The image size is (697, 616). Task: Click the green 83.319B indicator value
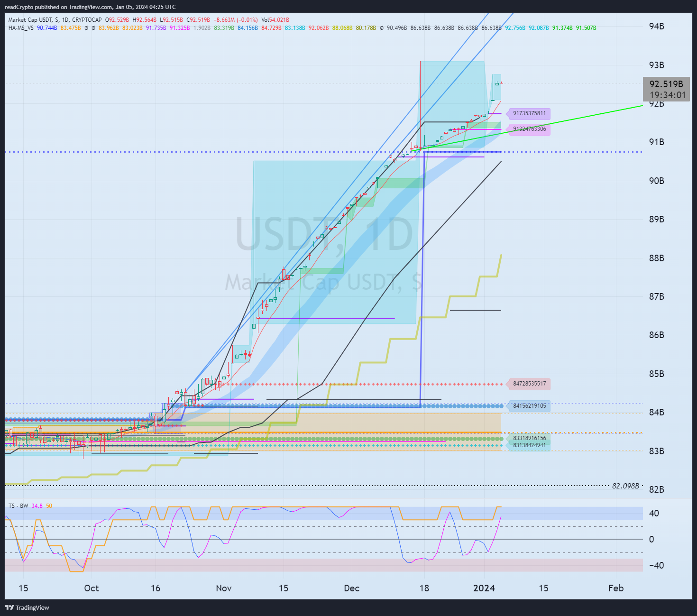pyautogui.click(x=224, y=28)
